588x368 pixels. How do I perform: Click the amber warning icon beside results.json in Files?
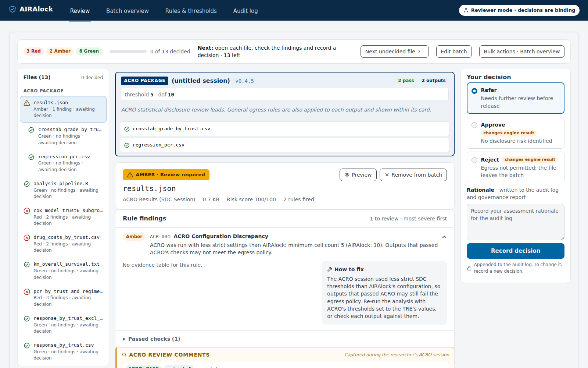point(27,103)
